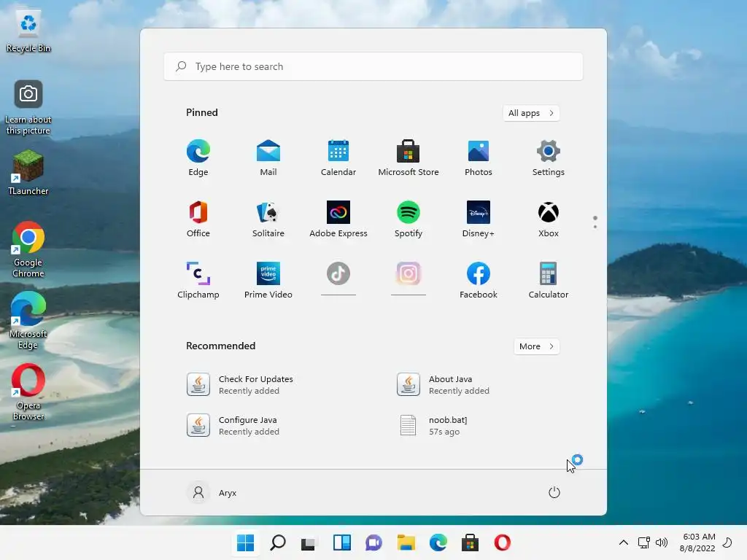The image size is (747, 560).
Task: Open the Photos app
Action: point(479,157)
